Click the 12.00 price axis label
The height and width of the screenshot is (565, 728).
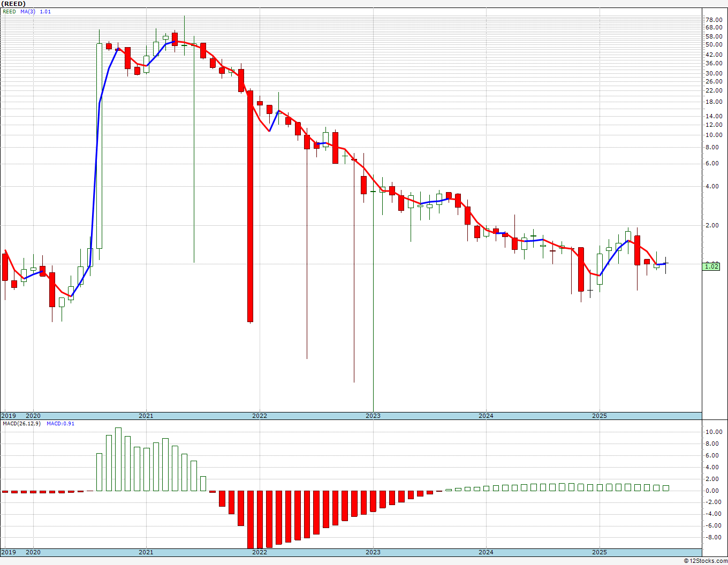tap(714, 125)
